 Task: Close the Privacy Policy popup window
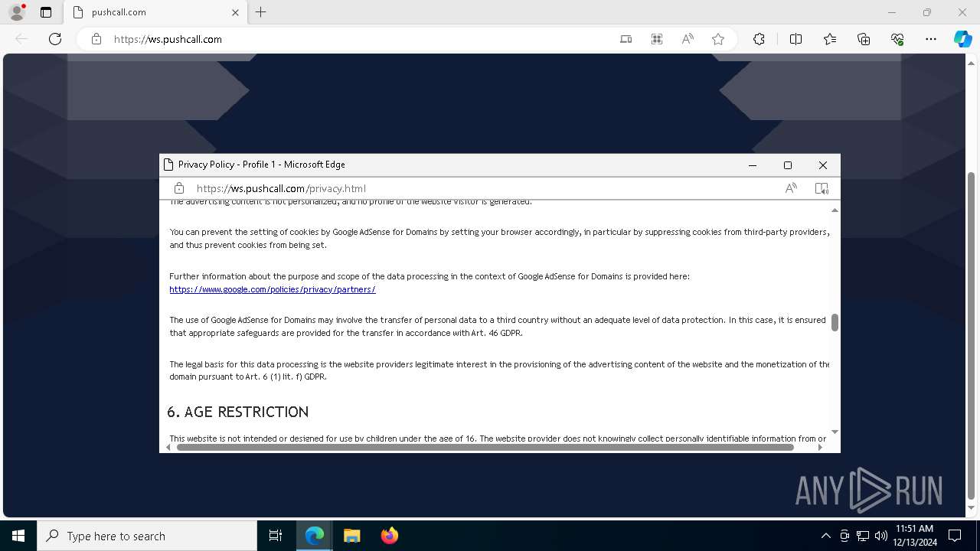coord(823,165)
